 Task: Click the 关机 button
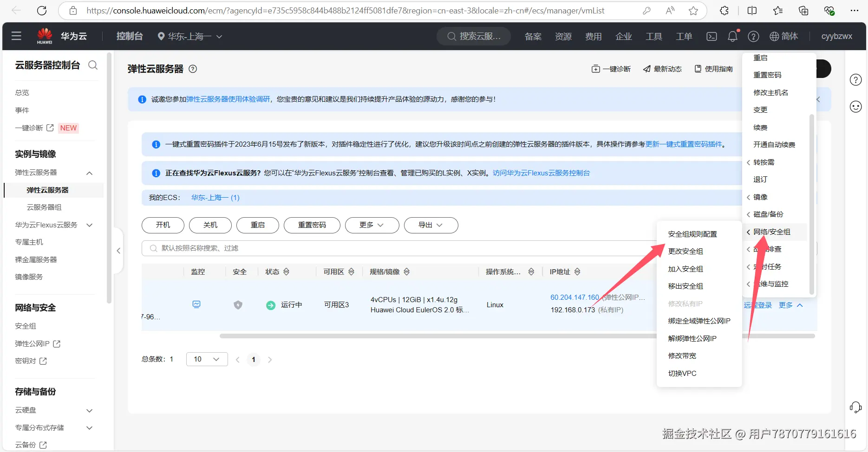tap(210, 225)
